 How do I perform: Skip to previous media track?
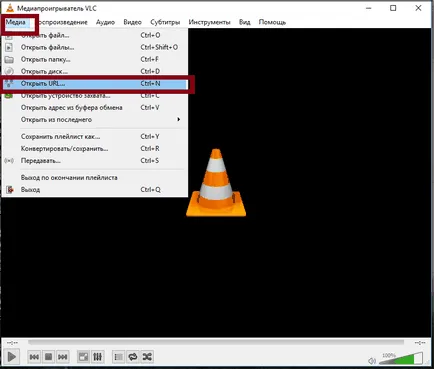point(34,357)
